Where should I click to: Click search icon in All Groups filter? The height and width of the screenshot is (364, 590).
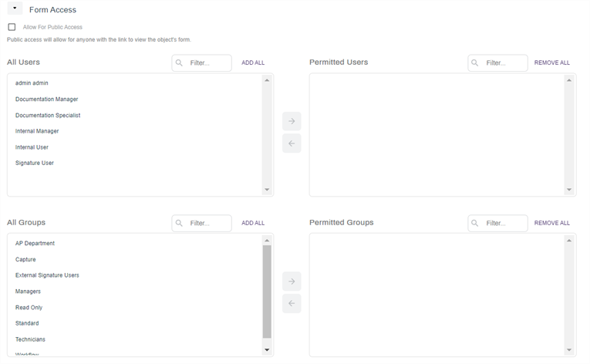(x=179, y=223)
